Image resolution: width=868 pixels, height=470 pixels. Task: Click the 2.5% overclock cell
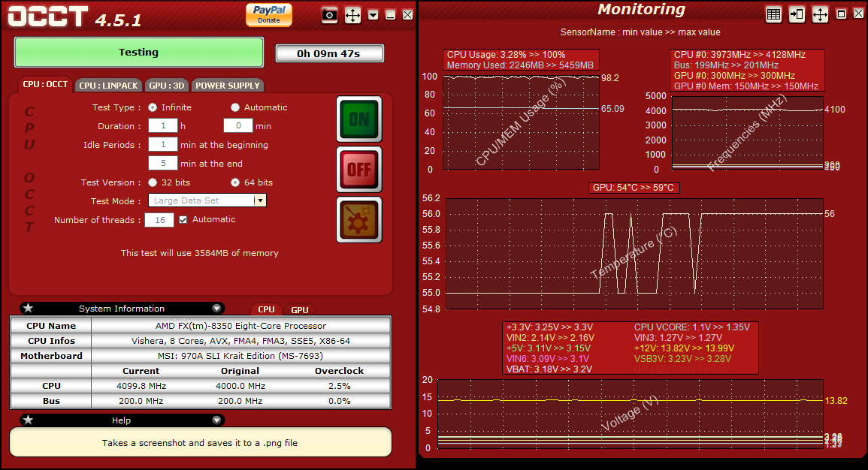coord(340,386)
